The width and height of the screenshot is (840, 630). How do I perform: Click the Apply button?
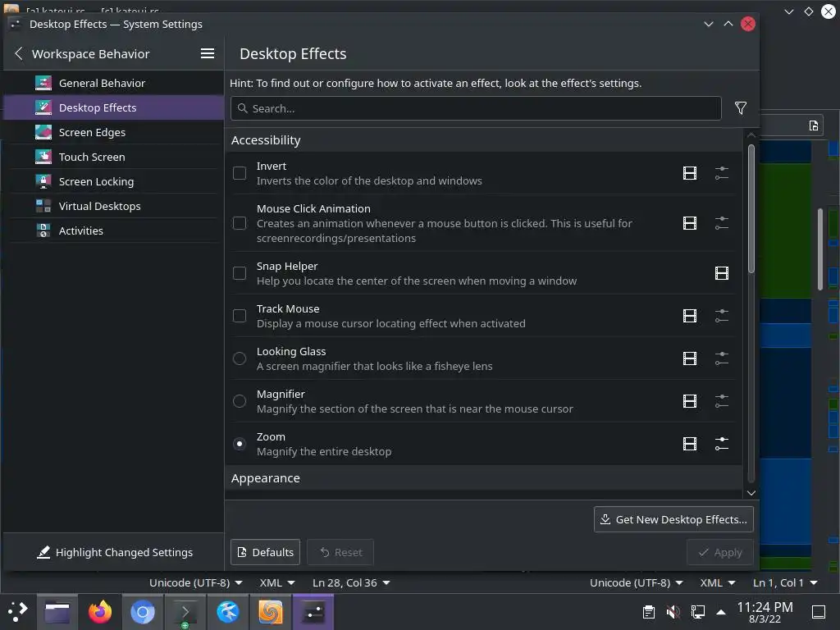click(720, 552)
